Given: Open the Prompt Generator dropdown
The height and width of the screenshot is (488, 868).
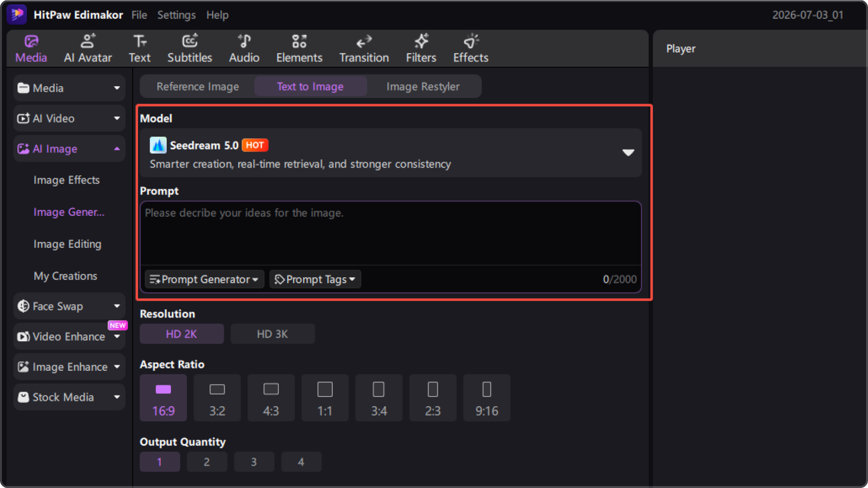Looking at the screenshot, I should click(204, 279).
